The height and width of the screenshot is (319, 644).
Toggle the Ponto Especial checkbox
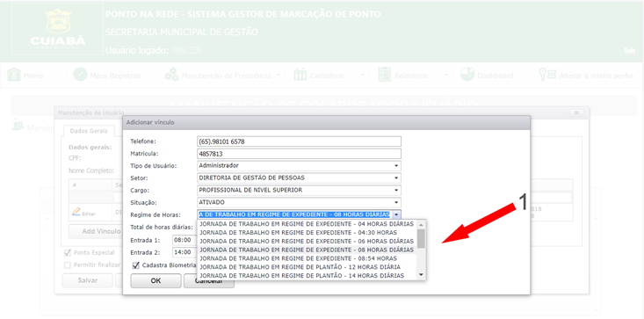(x=68, y=252)
